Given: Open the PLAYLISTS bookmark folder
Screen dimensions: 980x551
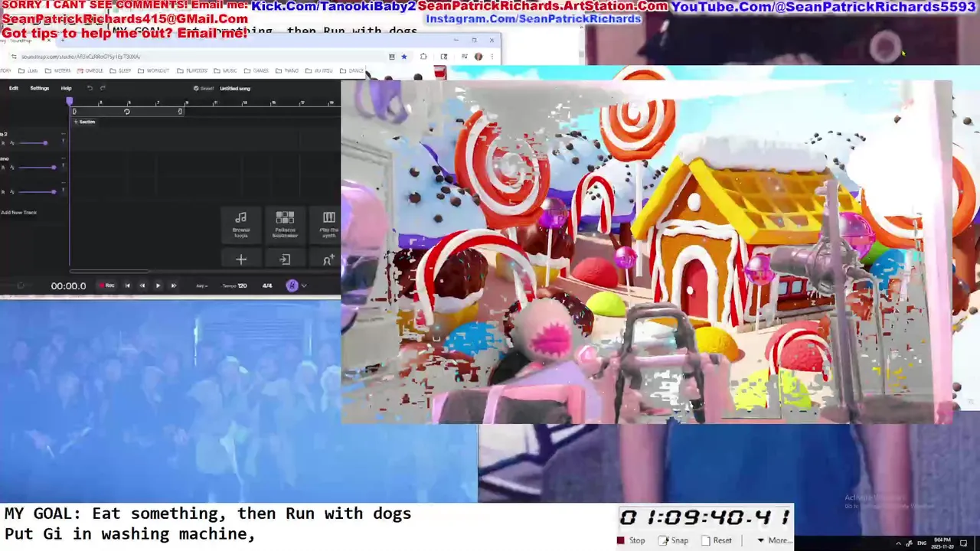Looking at the screenshot, I should tap(192, 70).
